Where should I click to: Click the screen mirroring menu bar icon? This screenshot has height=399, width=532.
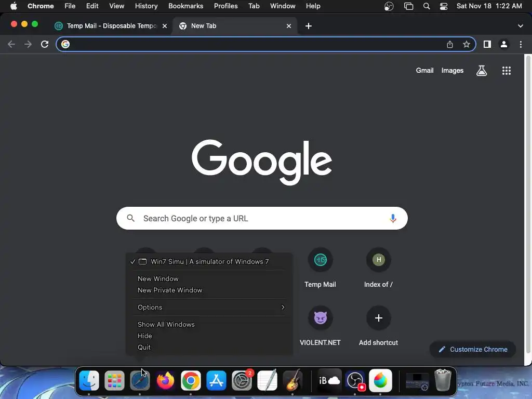[408, 6]
